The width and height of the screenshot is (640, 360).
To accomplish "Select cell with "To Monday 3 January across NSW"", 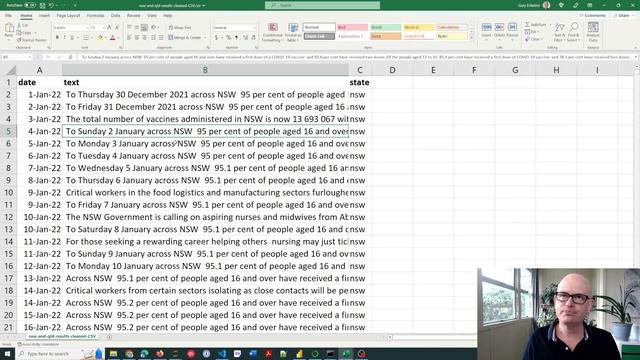I will click(x=205, y=144).
